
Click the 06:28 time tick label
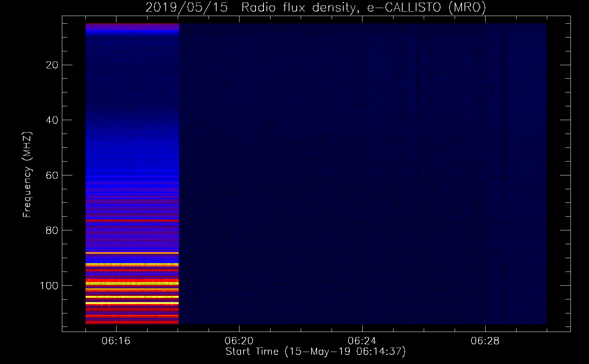click(485, 341)
